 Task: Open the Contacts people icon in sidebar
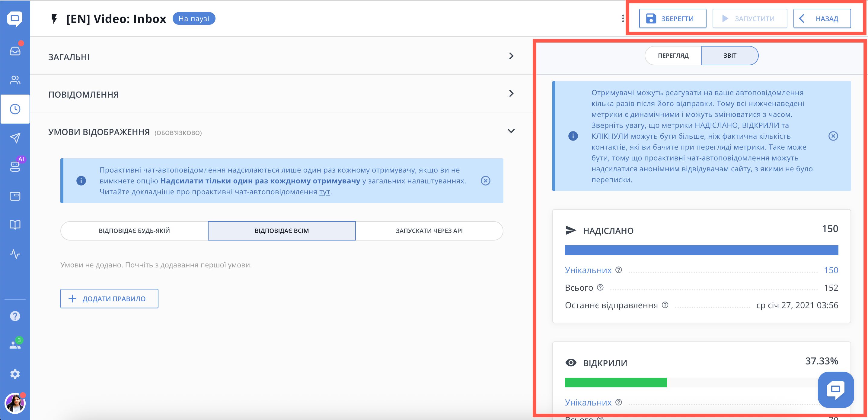click(15, 80)
